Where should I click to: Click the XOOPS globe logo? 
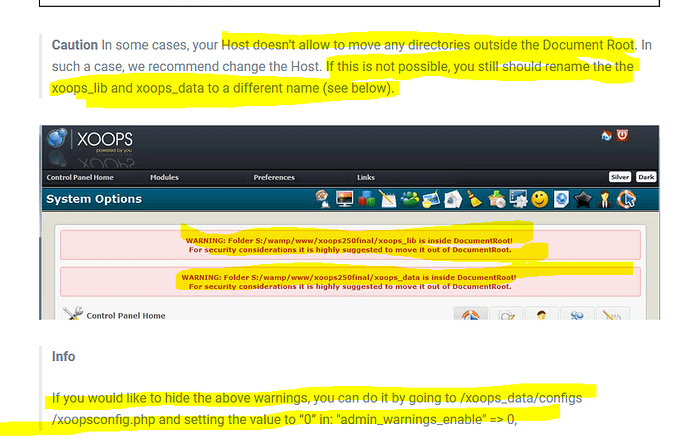pyautogui.click(x=57, y=138)
